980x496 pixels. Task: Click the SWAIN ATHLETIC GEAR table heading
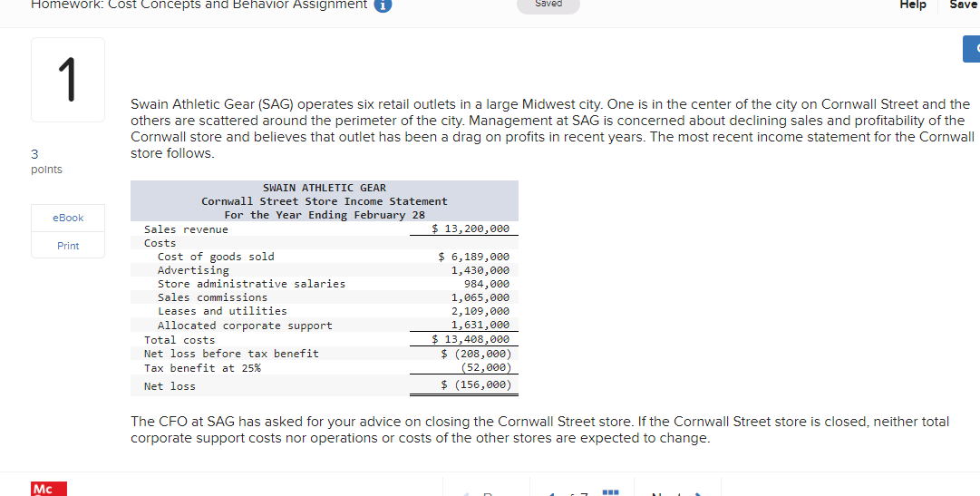(x=325, y=188)
